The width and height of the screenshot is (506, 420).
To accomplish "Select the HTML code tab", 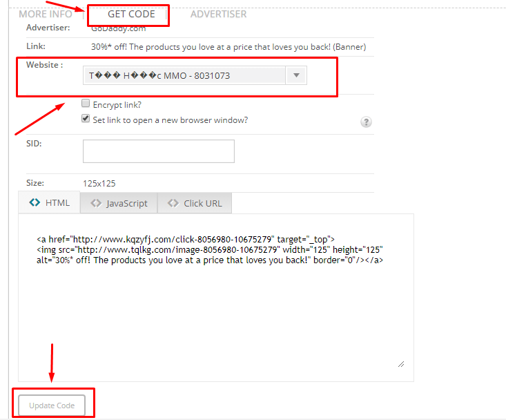I will (49, 203).
